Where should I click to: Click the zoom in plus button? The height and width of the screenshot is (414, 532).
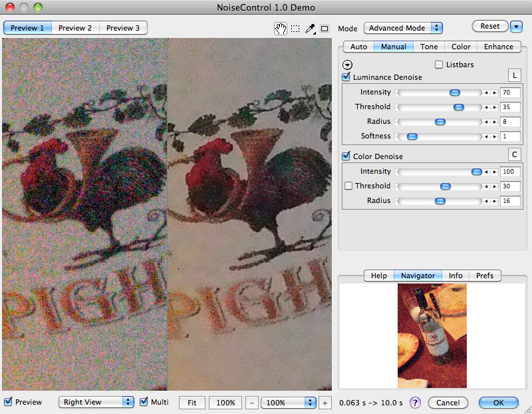(325, 403)
